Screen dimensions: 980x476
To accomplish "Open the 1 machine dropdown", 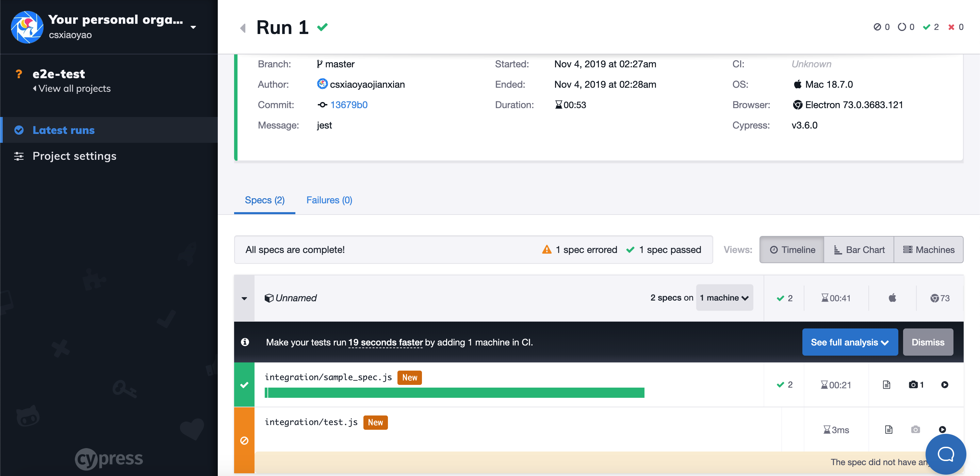I will [x=724, y=298].
